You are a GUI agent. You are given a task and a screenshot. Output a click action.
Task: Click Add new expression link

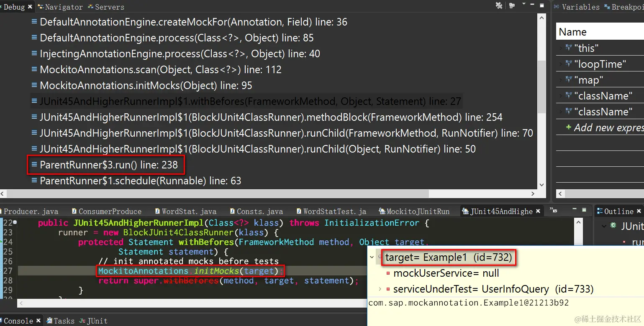(609, 127)
